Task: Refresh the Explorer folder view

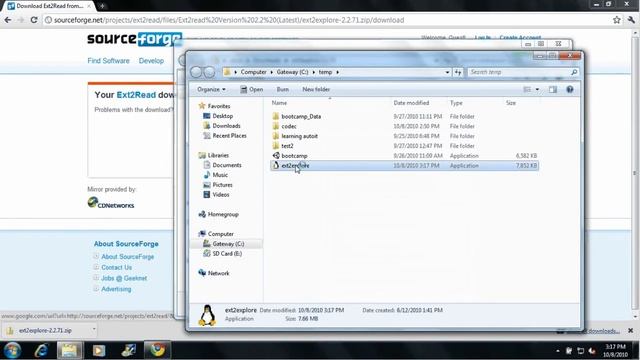Action: click(x=458, y=72)
